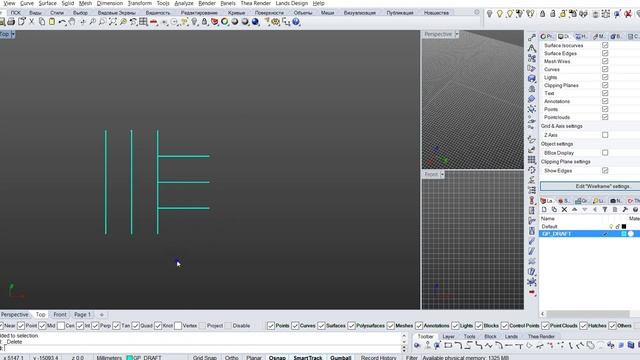Select the Default layer row

coord(589,227)
